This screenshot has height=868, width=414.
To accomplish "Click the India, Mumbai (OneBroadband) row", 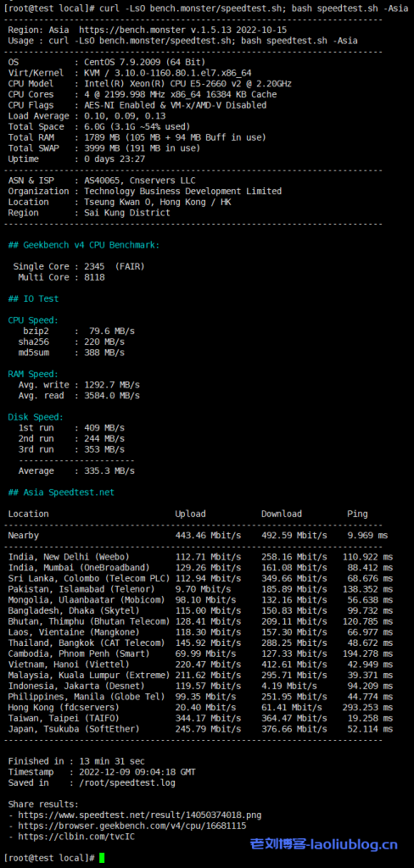I will click(200, 567).
